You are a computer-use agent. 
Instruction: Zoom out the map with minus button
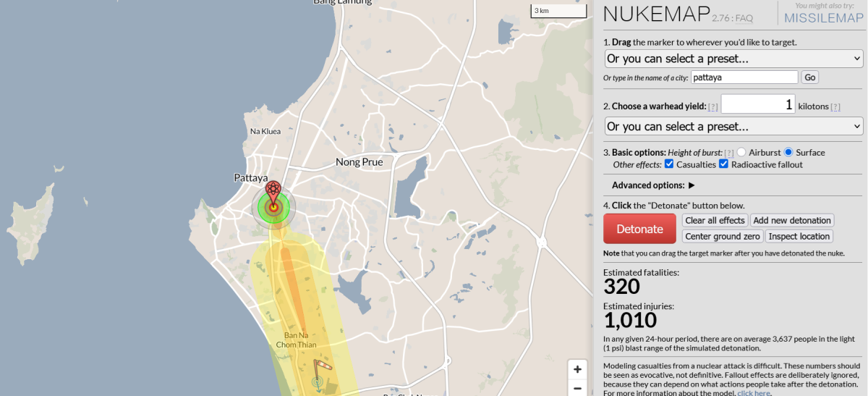point(577,388)
